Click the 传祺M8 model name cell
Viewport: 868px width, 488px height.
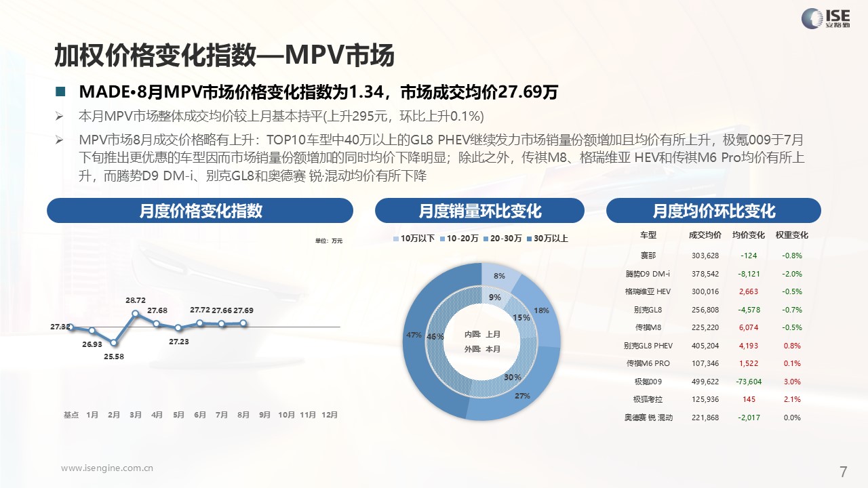pyautogui.click(x=648, y=327)
